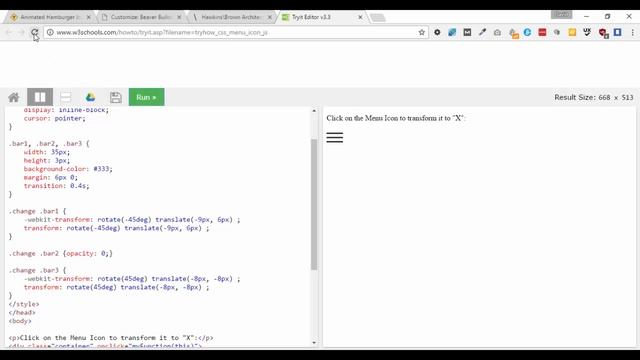Click the 'transition: 0.4s;' code line
Screen dimensions: 640x360
56,186
